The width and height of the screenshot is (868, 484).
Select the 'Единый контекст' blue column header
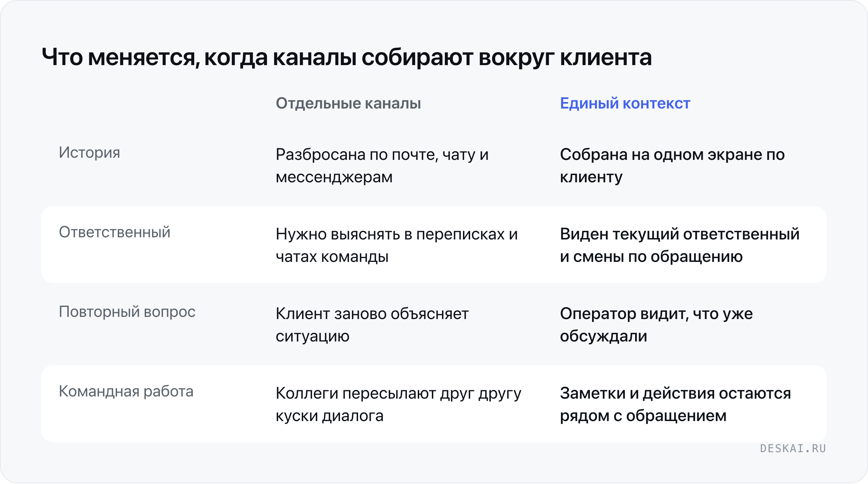click(x=625, y=103)
